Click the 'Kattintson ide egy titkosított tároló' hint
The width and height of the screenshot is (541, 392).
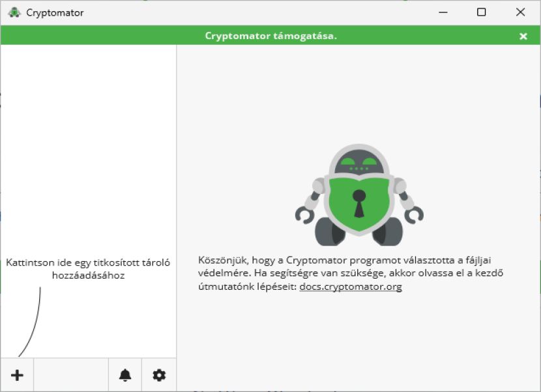click(88, 269)
